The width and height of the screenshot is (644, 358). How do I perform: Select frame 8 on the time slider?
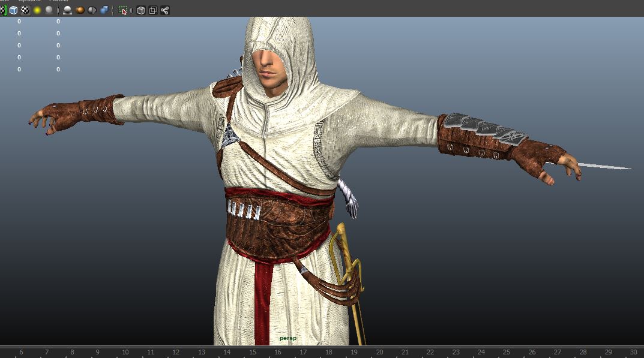pyautogui.click(x=72, y=352)
